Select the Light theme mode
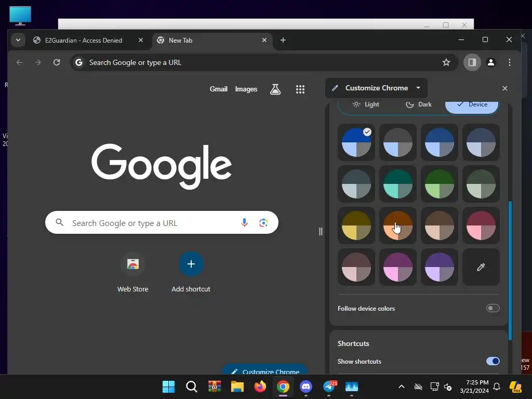 pos(365,104)
